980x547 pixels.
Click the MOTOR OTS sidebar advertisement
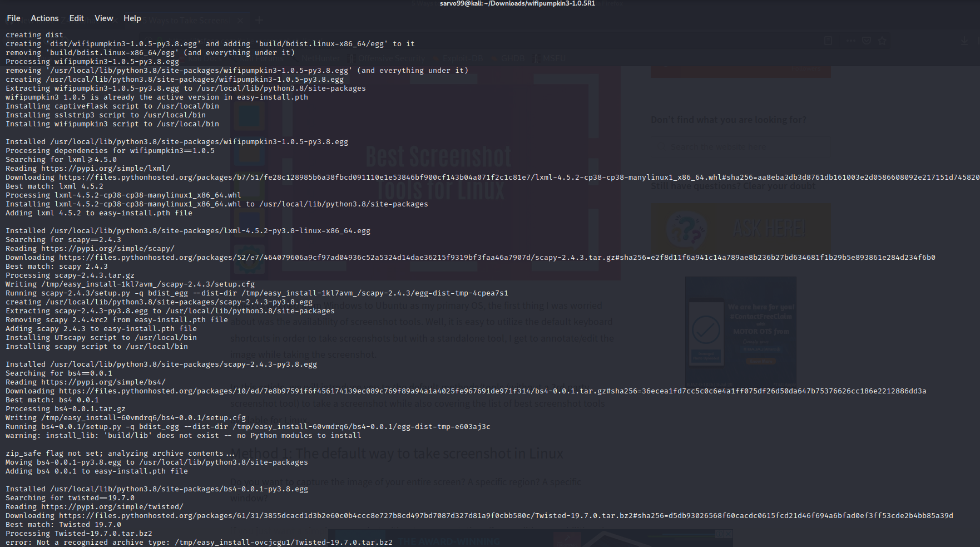click(x=741, y=332)
